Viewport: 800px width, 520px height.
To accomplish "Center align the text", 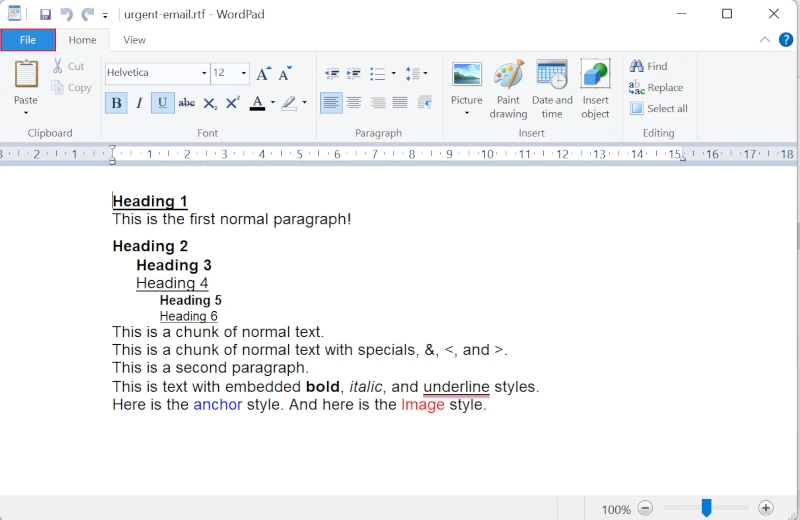I will (x=354, y=103).
